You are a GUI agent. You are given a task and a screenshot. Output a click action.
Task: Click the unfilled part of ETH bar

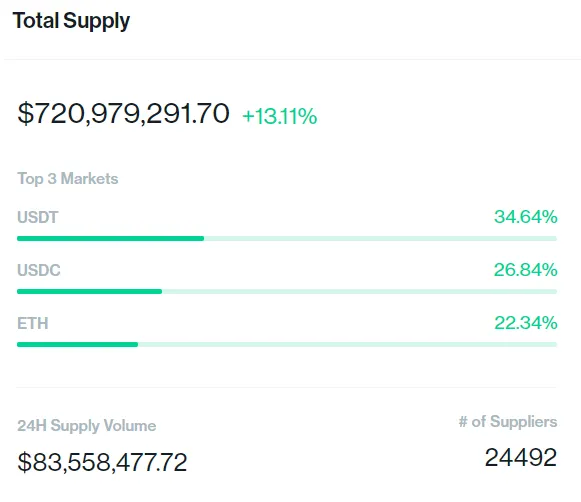click(x=348, y=345)
